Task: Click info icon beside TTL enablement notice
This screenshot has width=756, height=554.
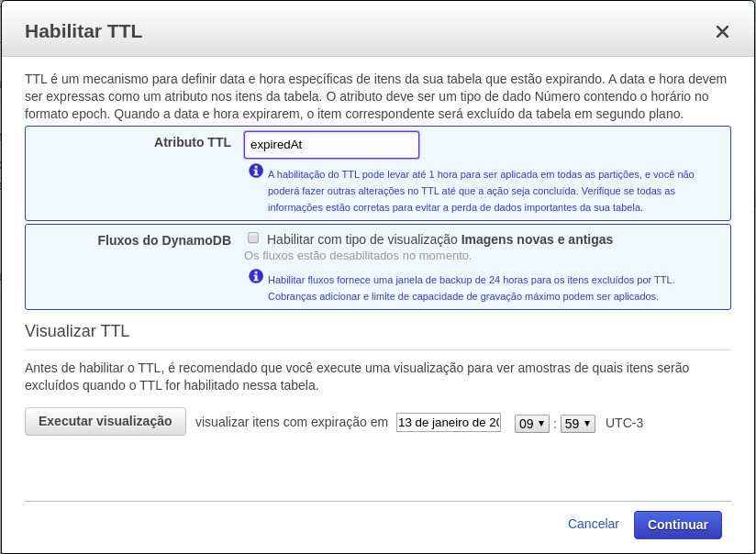Action: click(256, 171)
